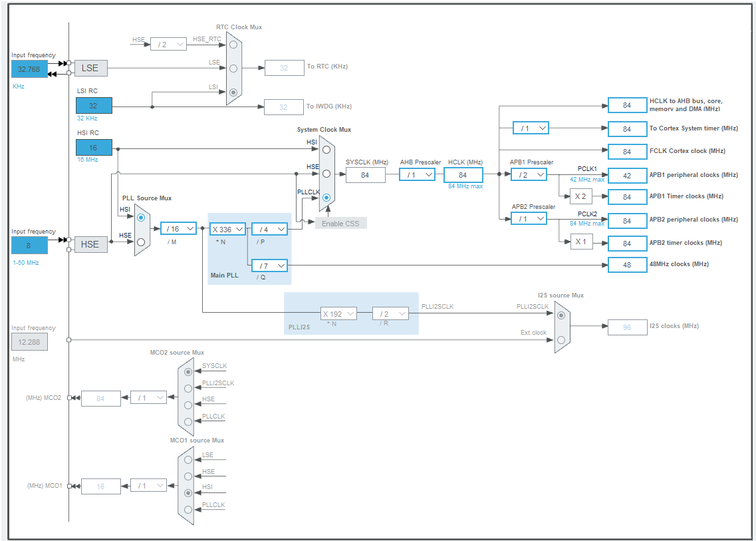Open the APB1 Prescaler dropdown
Viewport: 756px width, 541px height.
pos(529,174)
